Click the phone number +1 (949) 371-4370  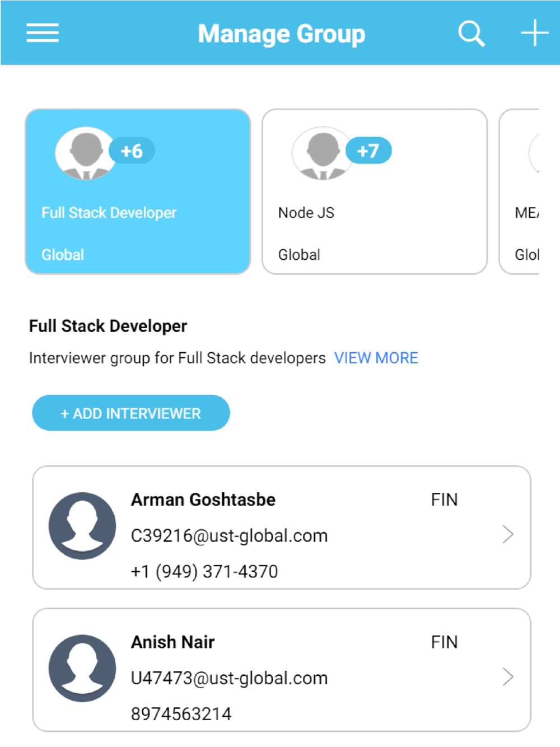204,571
